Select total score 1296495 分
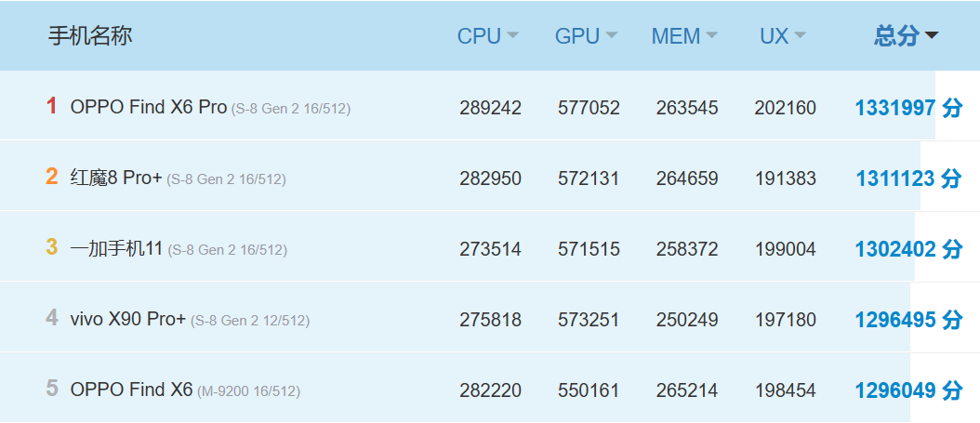Image resolution: width=980 pixels, height=423 pixels. pyautogui.click(x=908, y=320)
